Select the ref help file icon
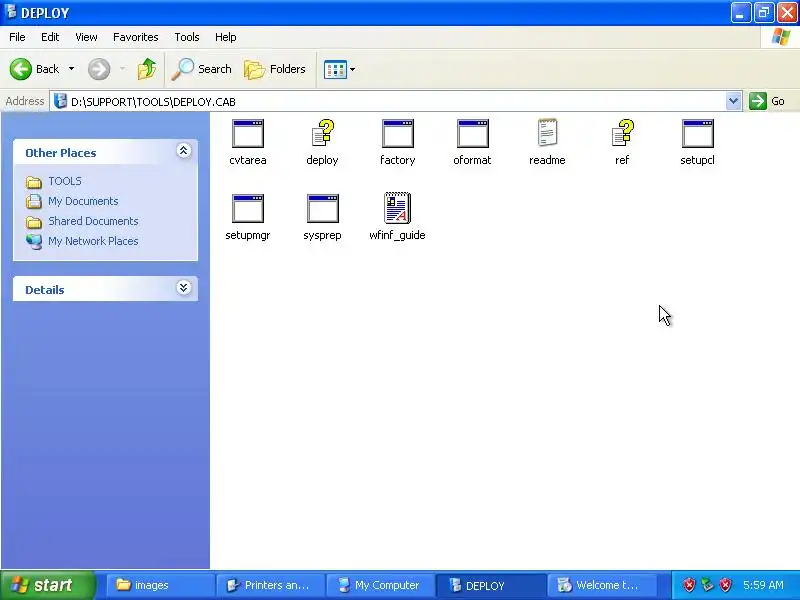 [x=622, y=134]
